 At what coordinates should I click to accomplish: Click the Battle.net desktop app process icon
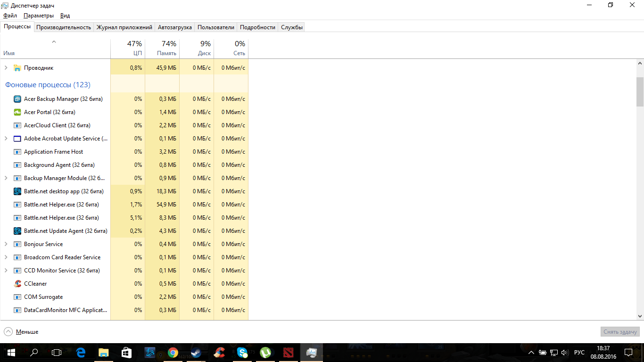click(17, 191)
